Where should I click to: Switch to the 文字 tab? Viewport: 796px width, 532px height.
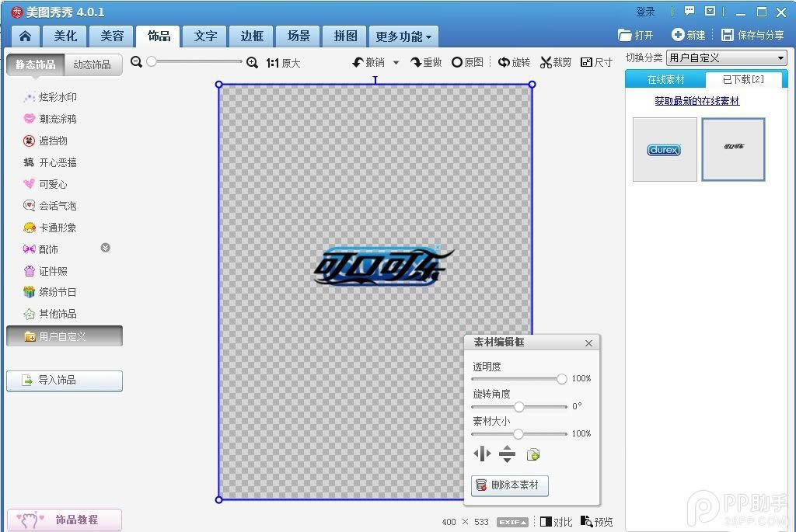pyautogui.click(x=205, y=36)
